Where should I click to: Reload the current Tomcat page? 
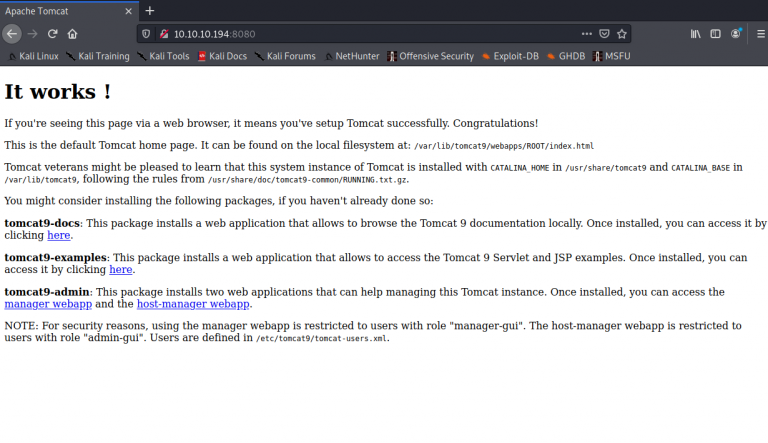coord(52,34)
